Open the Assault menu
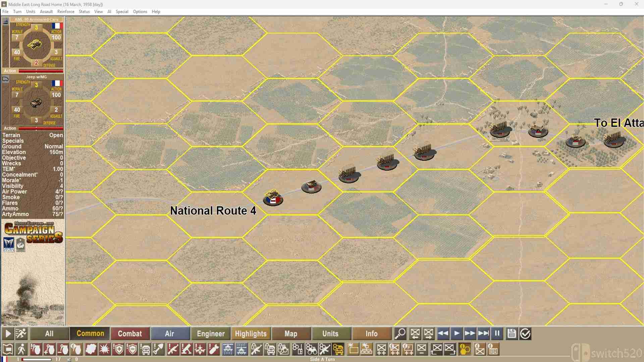The image size is (644, 362). click(46, 11)
